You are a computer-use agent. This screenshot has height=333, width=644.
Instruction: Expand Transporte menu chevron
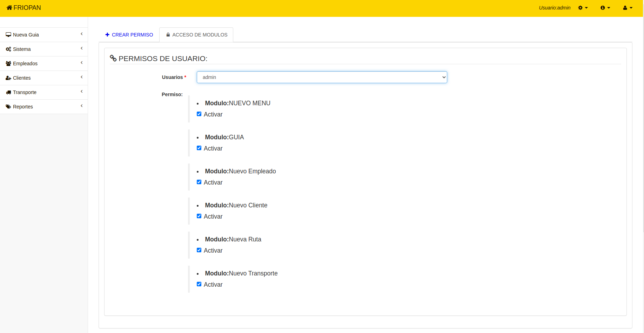(82, 92)
